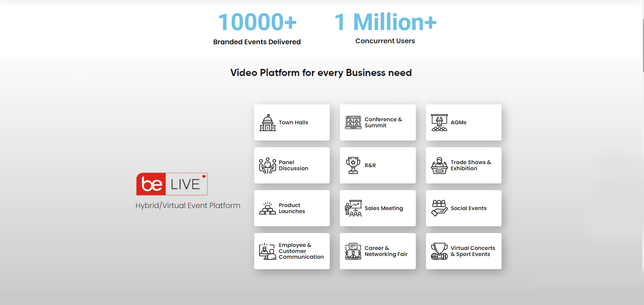644x305 pixels.
Task: Select the Social Events label
Action: [x=468, y=208]
